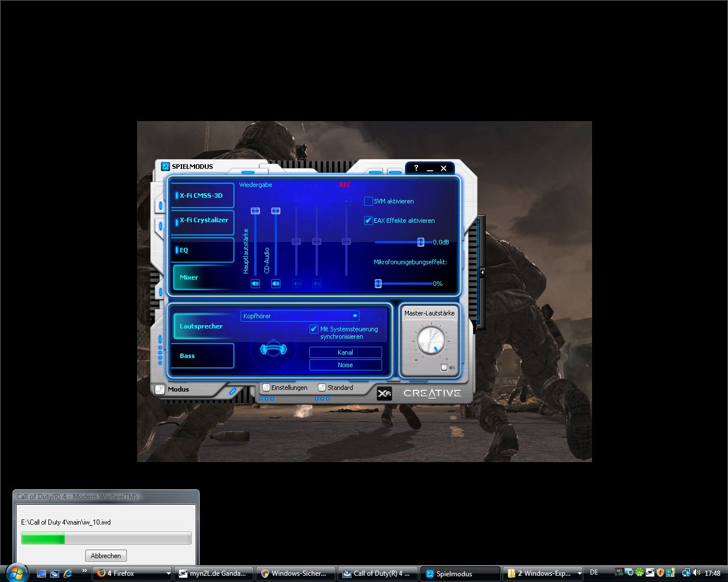
Task: Click the Kanal button
Action: [x=345, y=352]
